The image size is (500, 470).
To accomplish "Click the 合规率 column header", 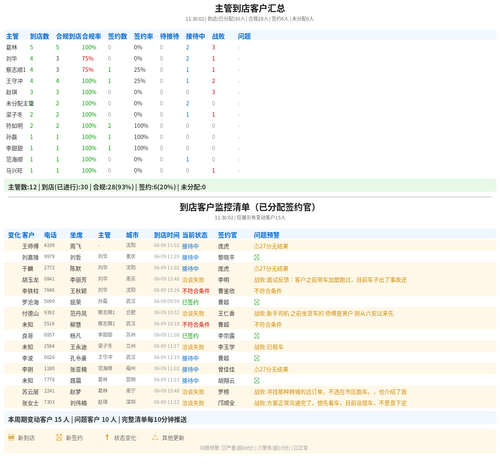I will [92, 36].
